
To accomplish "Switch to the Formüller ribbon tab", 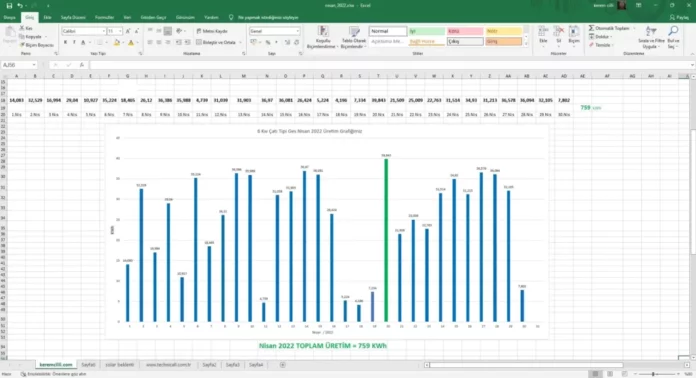I will pyautogui.click(x=104, y=17).
